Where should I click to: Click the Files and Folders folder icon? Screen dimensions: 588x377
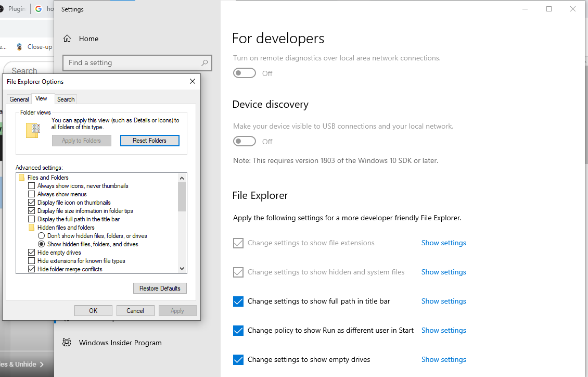pyautogui.click(x=21, y=177)
